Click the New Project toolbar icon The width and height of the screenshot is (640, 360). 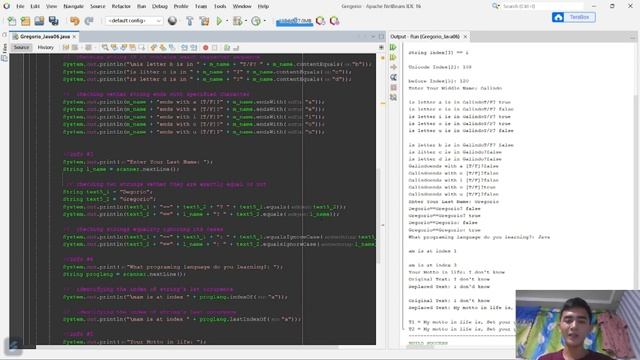(25, 21)
